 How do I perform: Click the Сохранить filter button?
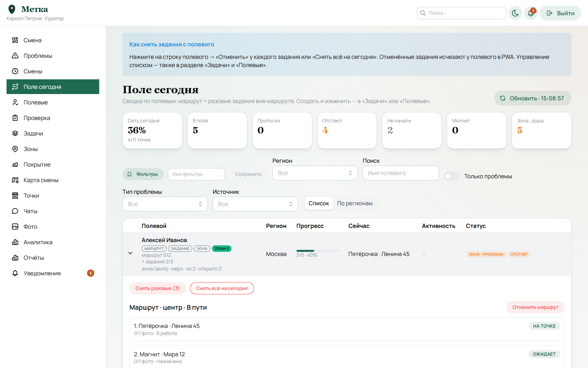click(248, 174)
